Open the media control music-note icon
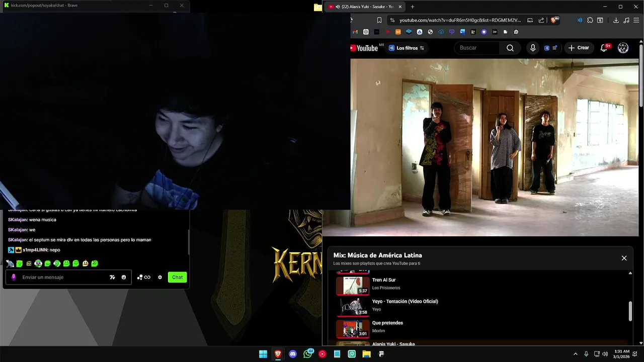The image size is (644, 362). (x=626, y=20)
